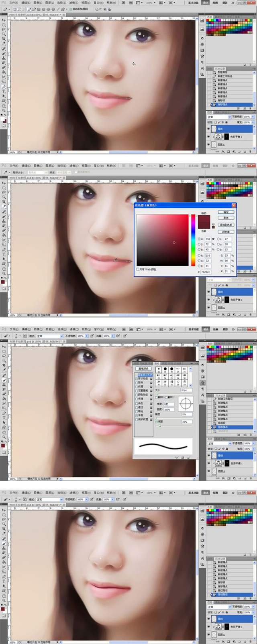Click the rainbow hue slider in color picker
The width and height of the screenshot is (257, 644).
click(193, 240)
